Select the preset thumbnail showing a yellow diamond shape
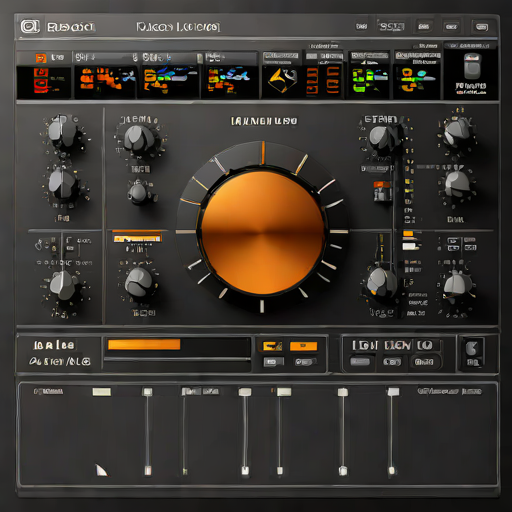Viewport: 512px width, 512px height. (x=282, y=80)
